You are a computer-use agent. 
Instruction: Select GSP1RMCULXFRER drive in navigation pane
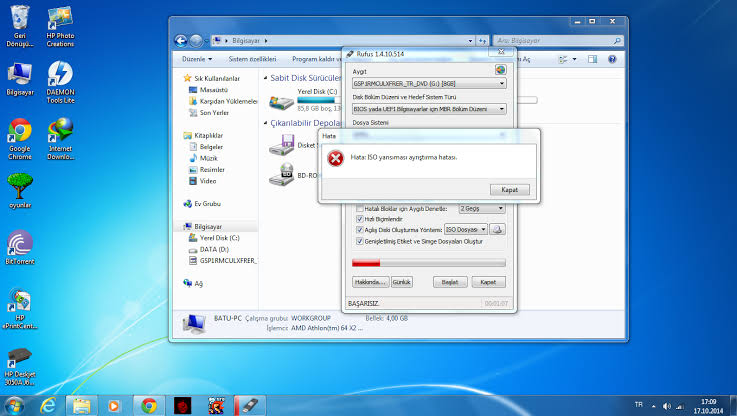pyautogui.click(x=223, y=260)
